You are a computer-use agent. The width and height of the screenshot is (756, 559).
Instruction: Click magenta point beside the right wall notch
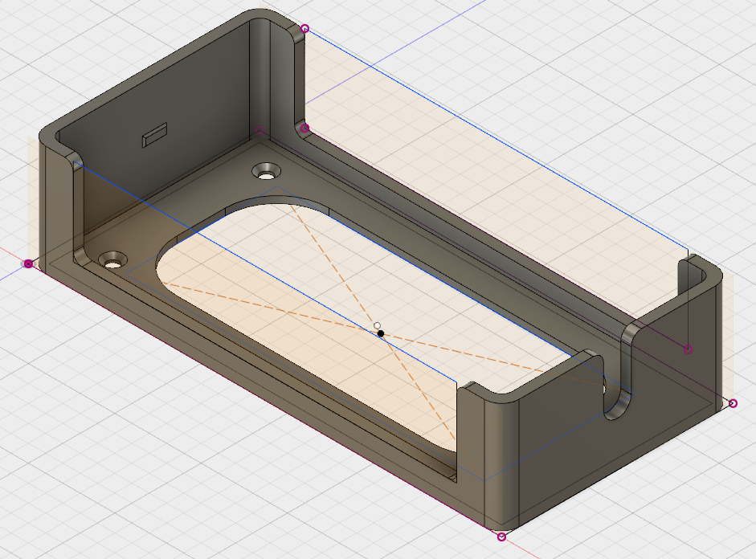(x=688, y=349)
